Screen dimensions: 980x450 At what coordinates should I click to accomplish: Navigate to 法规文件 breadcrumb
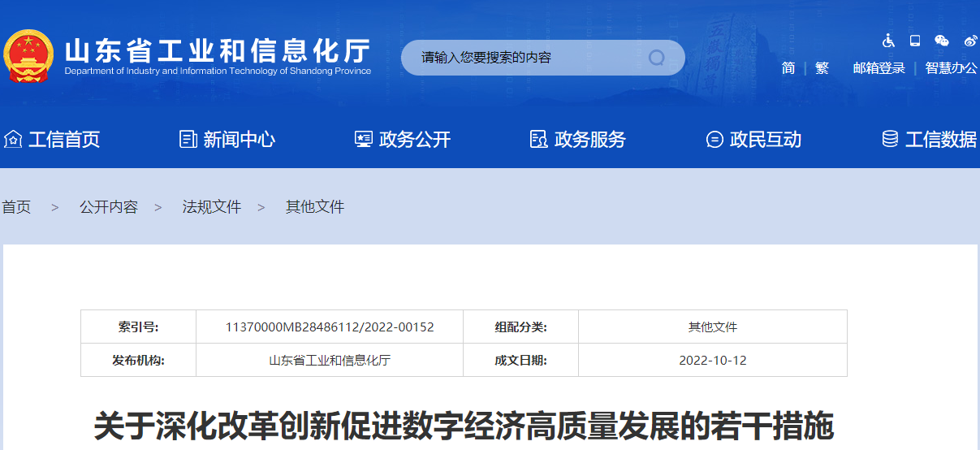coord(212,207)
